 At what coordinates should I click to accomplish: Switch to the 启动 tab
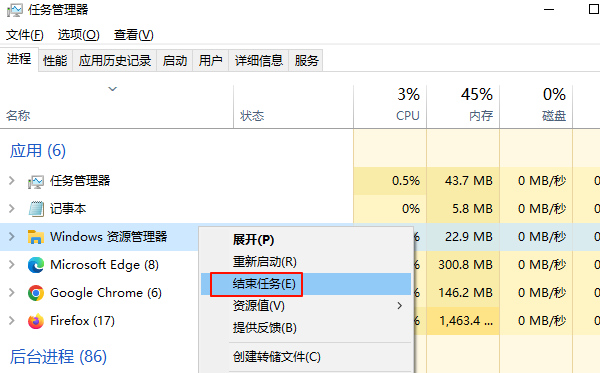(x=174, y=60)
